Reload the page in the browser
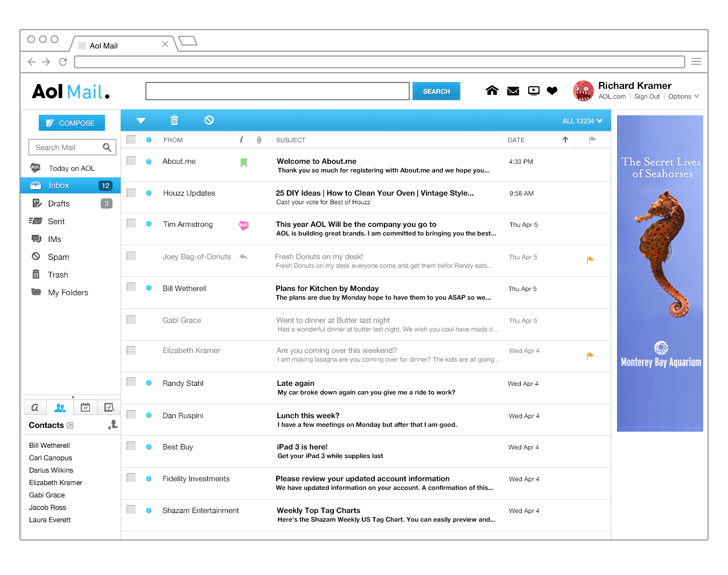 [x=63, y=62]
